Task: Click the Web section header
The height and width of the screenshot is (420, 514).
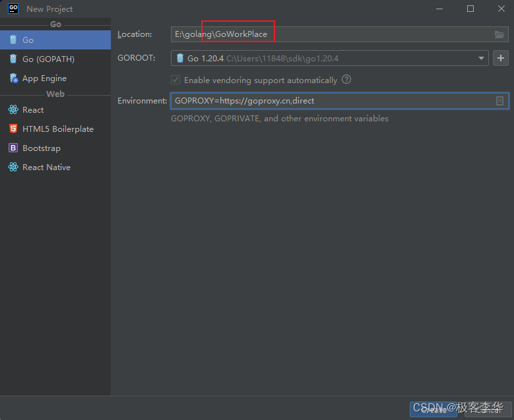Action: click(x=55, y=94)
